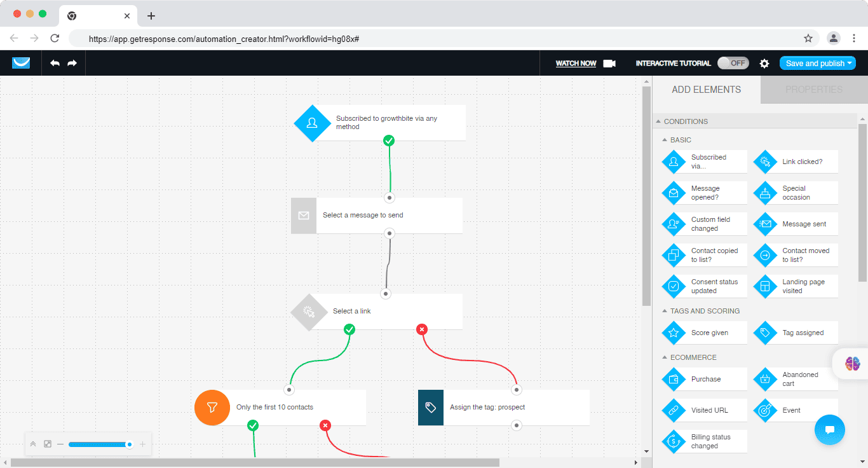Click the redo arrow in top toolbar
Viewport: 868px width, 468px height.
pyautogui.click(x=72, y=63)
